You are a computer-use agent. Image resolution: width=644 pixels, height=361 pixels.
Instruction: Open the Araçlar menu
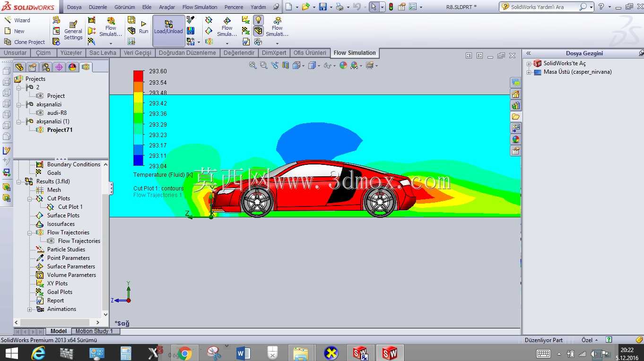[167, 7]
